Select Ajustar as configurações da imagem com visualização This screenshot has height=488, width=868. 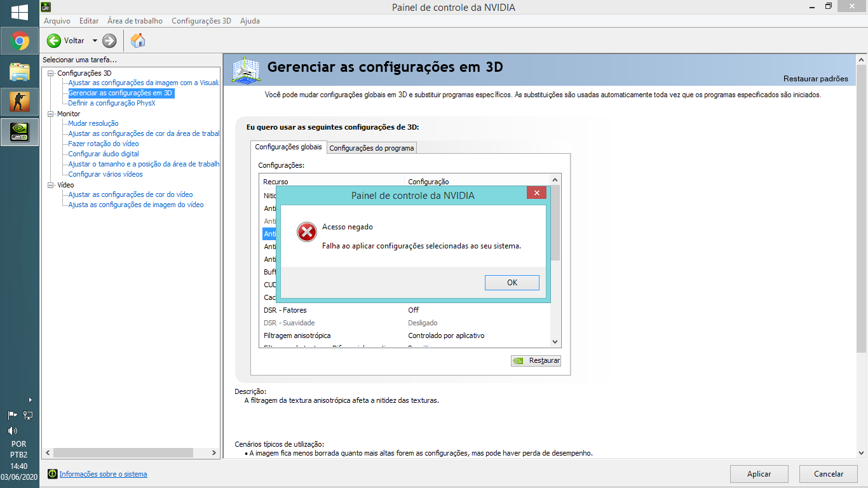pos(144,83)
